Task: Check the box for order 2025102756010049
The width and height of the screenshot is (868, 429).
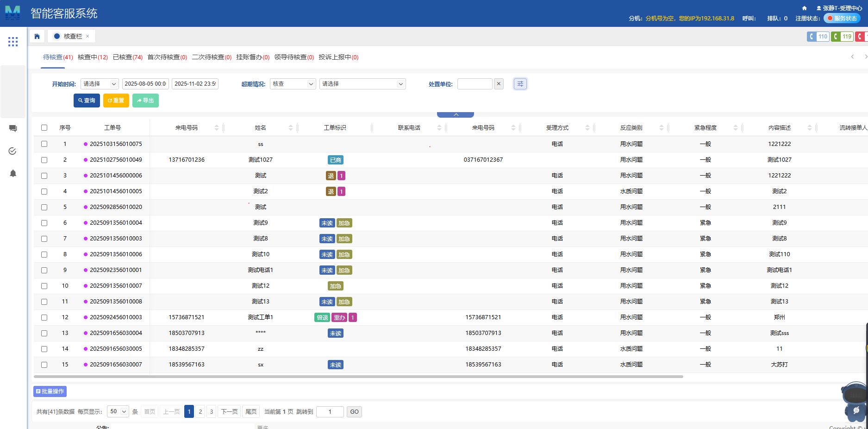Action: click(44, 160)
